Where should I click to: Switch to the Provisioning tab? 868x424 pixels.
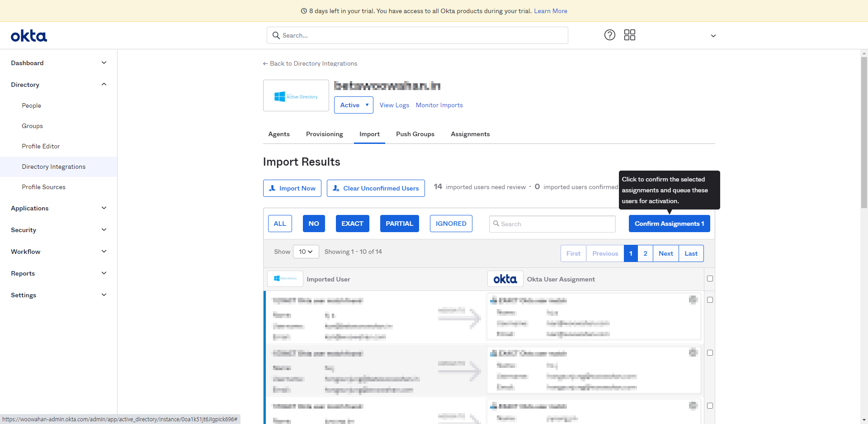(x=325, y=134)
